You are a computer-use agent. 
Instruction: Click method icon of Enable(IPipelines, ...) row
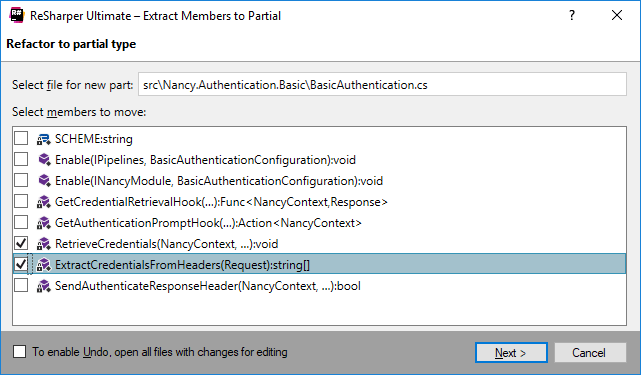click(x=44, y=159)
